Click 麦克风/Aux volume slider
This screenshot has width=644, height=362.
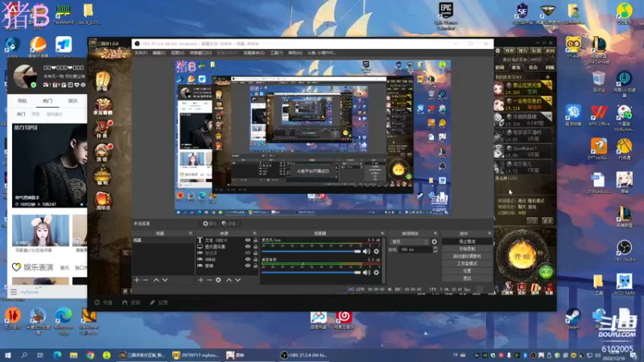311,251
